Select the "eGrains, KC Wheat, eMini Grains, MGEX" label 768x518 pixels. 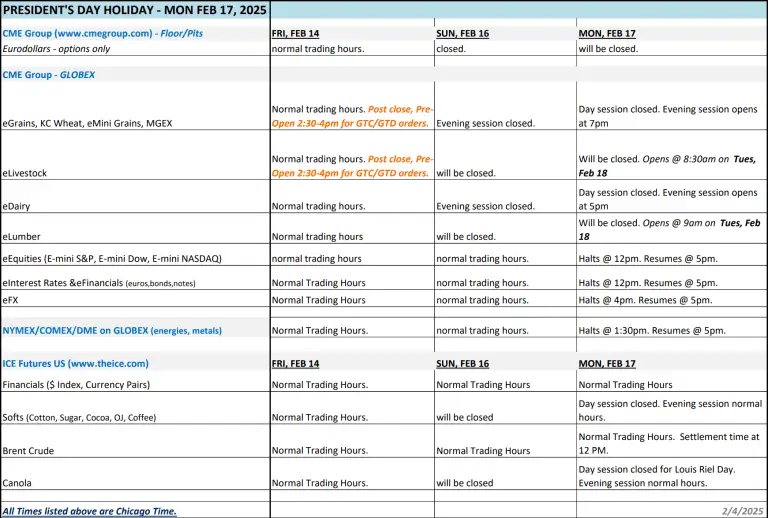point(87,123)
